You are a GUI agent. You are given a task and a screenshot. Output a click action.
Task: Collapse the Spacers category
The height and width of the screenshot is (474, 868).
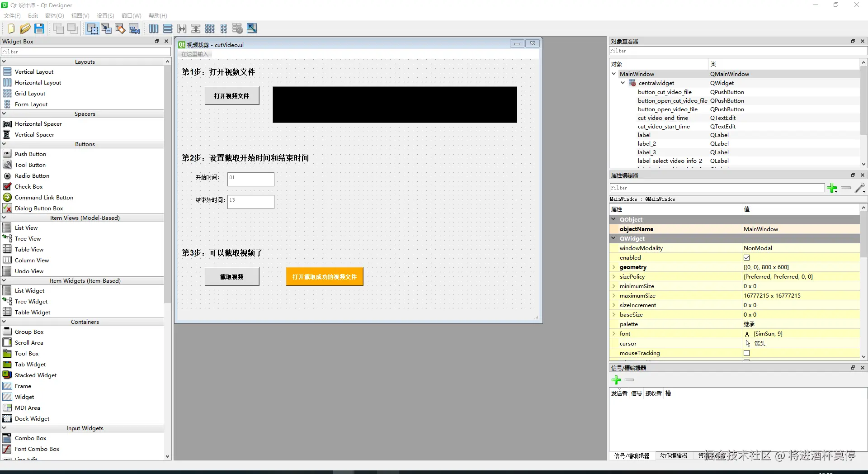(x=4, y=114)
